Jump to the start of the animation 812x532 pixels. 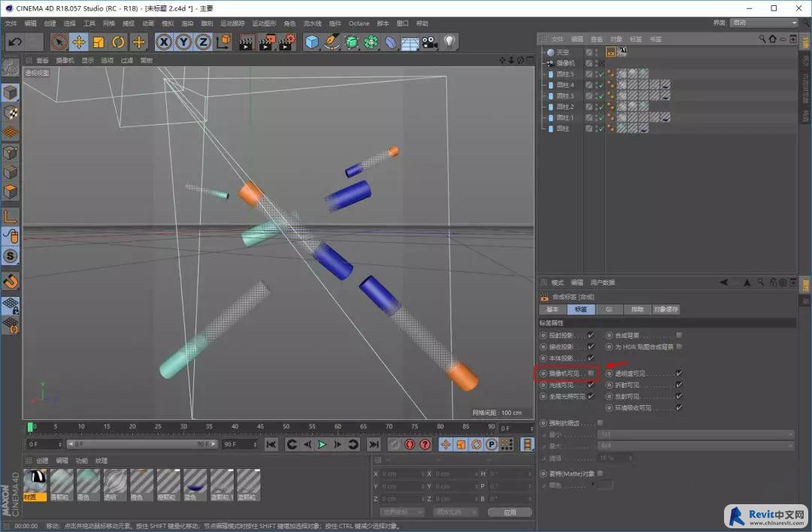tap(271, 445)
